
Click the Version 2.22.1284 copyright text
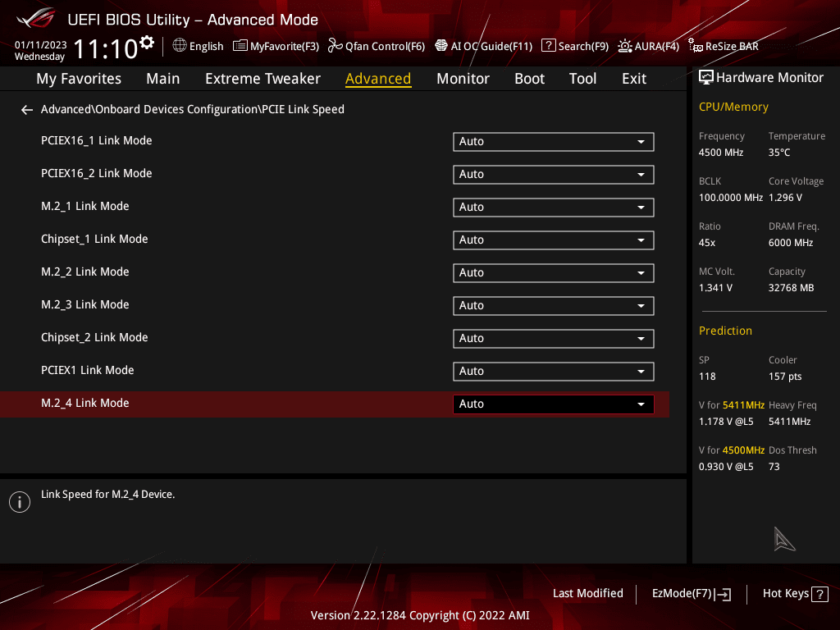pyautogui.click(x=420, y=615)
